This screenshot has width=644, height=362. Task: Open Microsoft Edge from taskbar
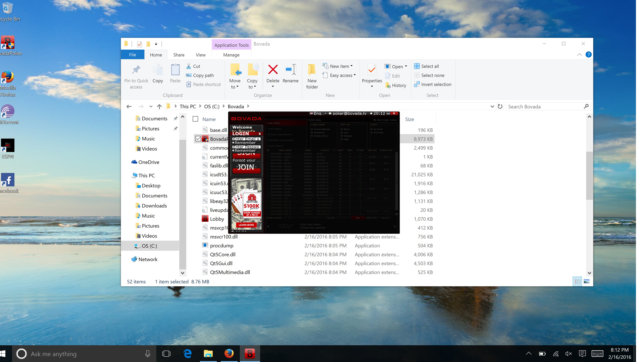tap(187, 353)
